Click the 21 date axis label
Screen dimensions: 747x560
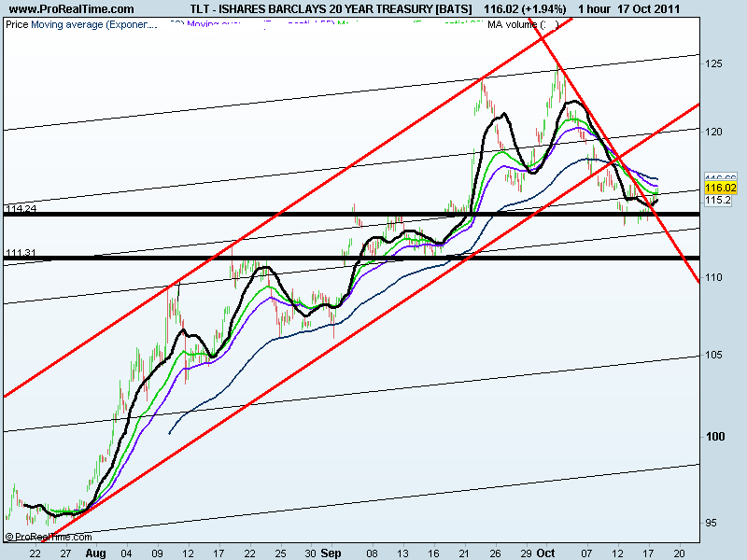point(464,553)
